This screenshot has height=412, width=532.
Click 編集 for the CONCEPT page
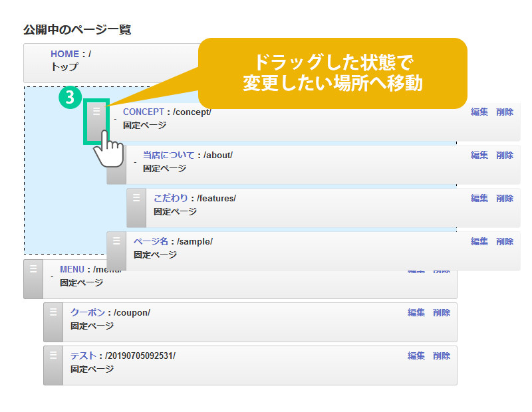[x=479, y=112]
